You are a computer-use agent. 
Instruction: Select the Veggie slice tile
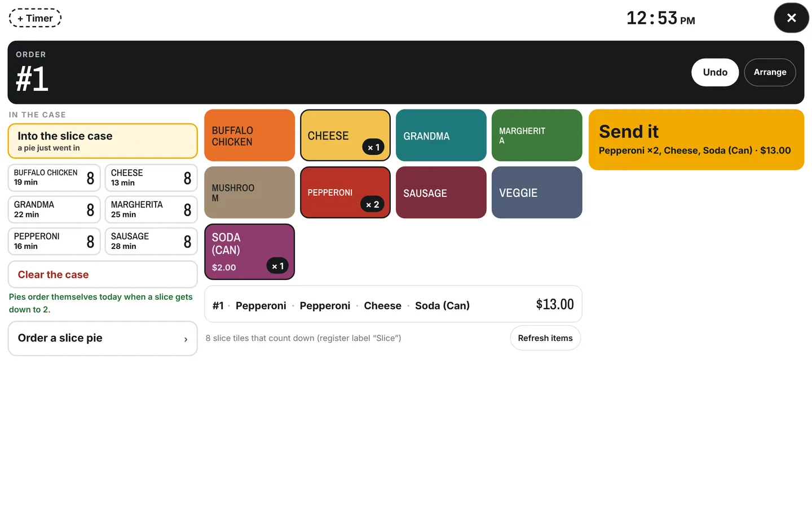537,192
